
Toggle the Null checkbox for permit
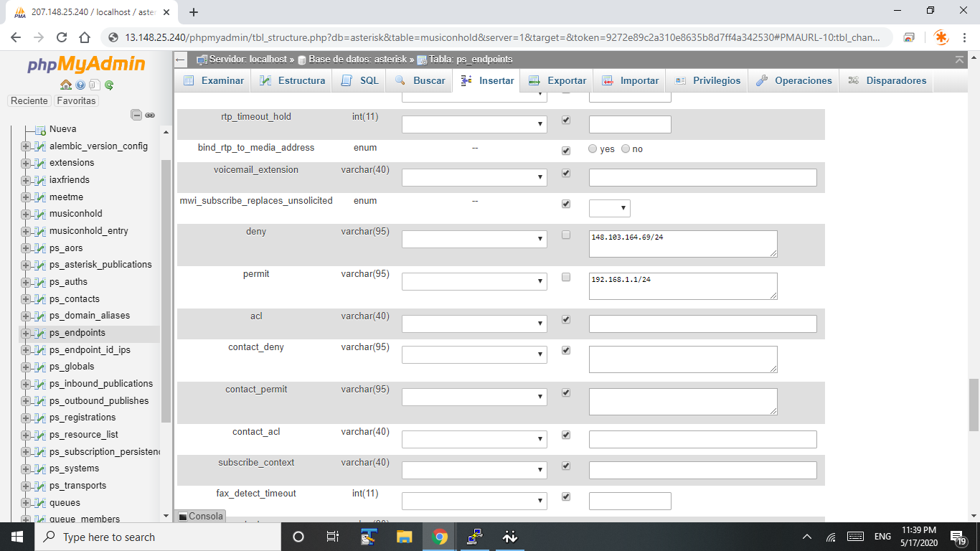(566, 277)
